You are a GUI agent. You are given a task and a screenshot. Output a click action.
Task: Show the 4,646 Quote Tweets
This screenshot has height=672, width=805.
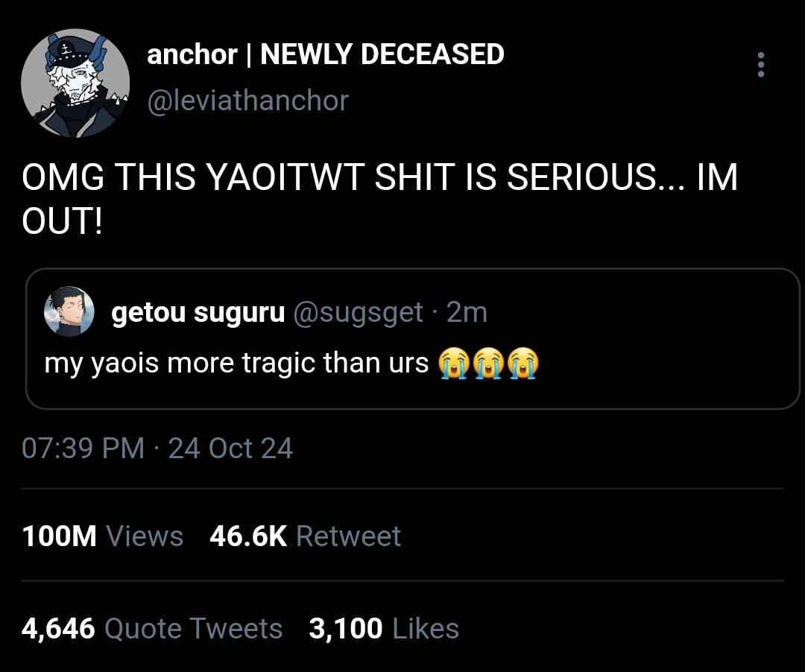(152, 629)
